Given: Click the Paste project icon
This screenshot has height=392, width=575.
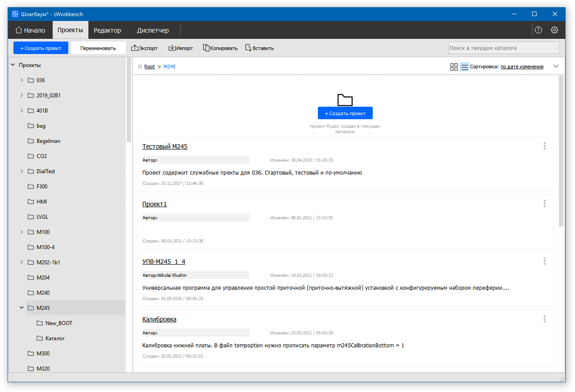Looking at the screenshot, I should point(248,48).
